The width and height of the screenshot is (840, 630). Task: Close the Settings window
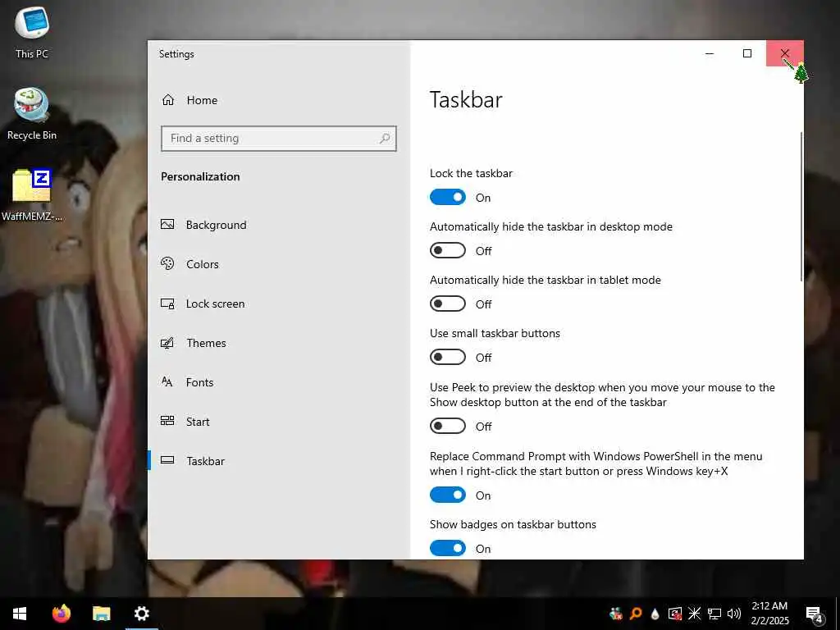pos(785,53)
